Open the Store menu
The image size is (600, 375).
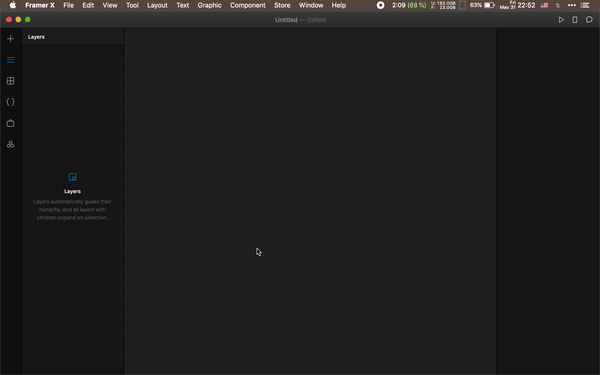(282, 5)
